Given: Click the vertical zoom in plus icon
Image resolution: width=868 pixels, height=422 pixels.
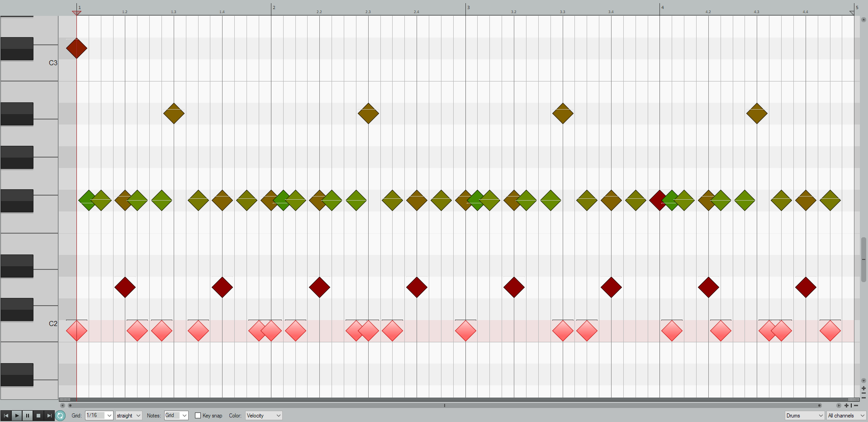Looking at the screenshot, I should tap(863, 388).
